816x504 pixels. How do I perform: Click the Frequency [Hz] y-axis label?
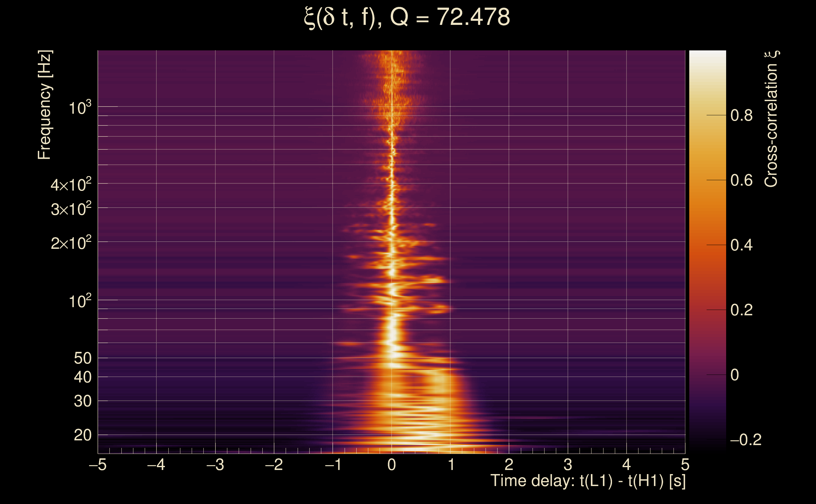pos(45,105)
